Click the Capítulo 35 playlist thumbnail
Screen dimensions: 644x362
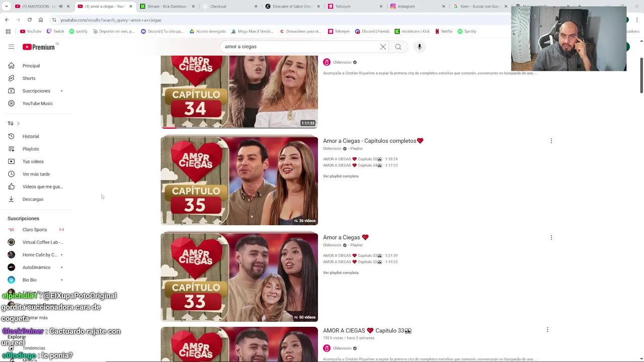239,181
